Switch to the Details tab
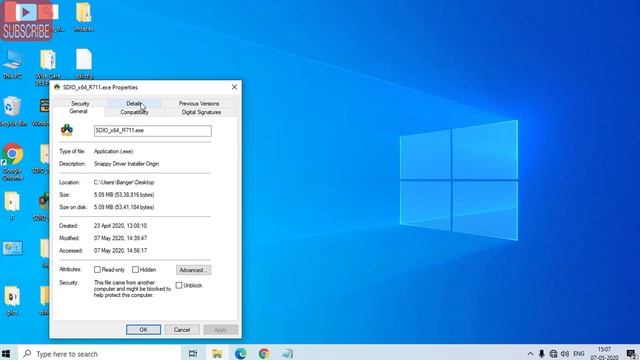This screenshot has width=640, height=360. tap(134, 103)
